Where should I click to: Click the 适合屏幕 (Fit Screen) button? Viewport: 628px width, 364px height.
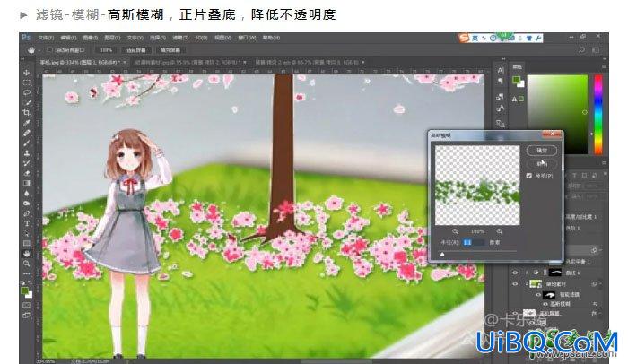click(136, 50)
